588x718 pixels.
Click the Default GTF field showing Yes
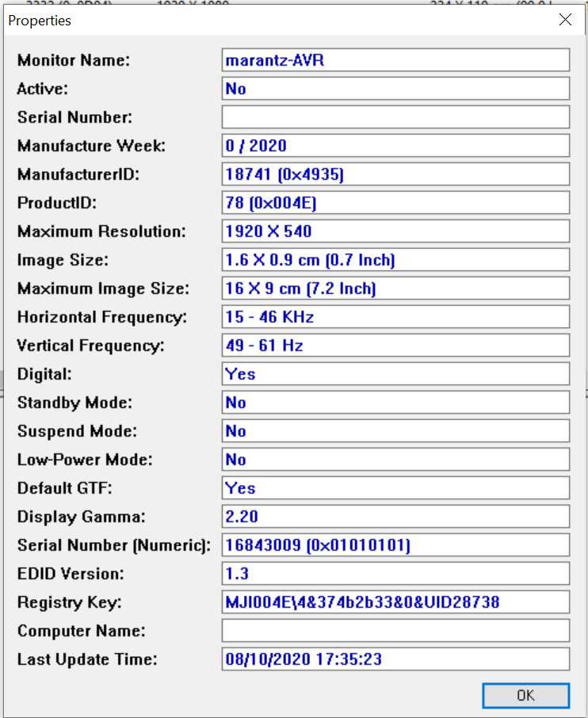[x=395, y=488]
